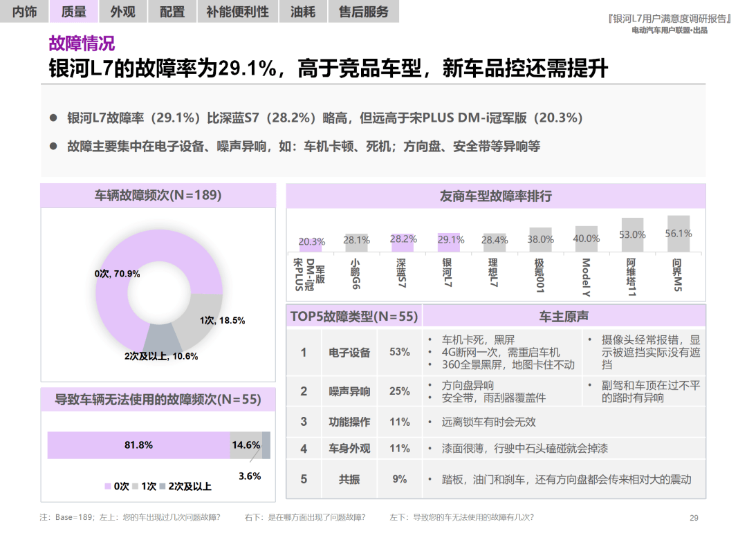Click the 56.1% bar for 问界M5
Viewport: 747px width, 560px height.
click(679, 234)
